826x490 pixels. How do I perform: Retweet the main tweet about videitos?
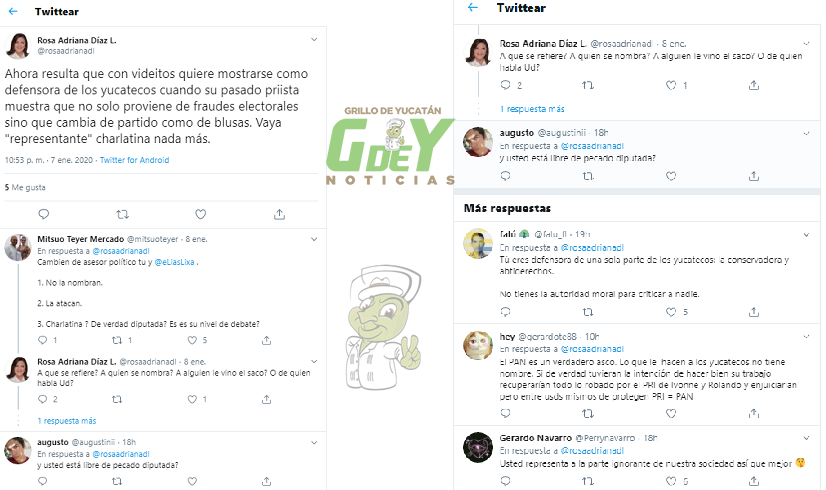tap(122, 214)
